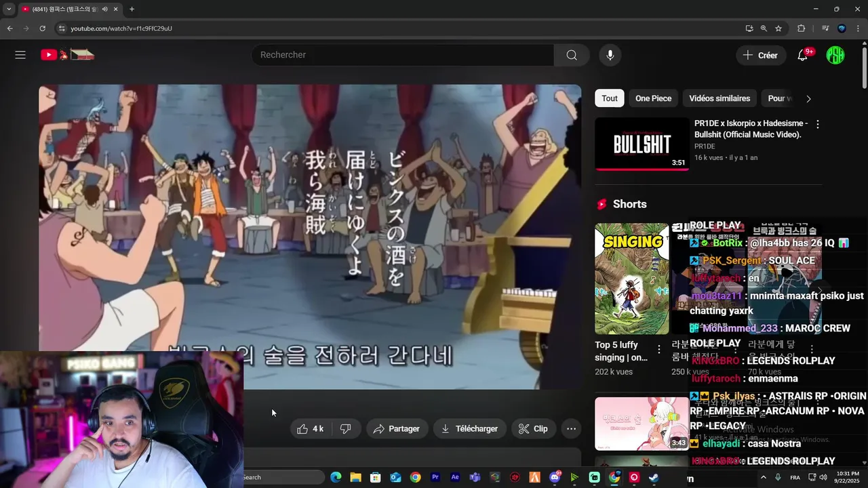Select the One Piece filter chip
The width and height of the screenshot is (868, 488).
653,98
